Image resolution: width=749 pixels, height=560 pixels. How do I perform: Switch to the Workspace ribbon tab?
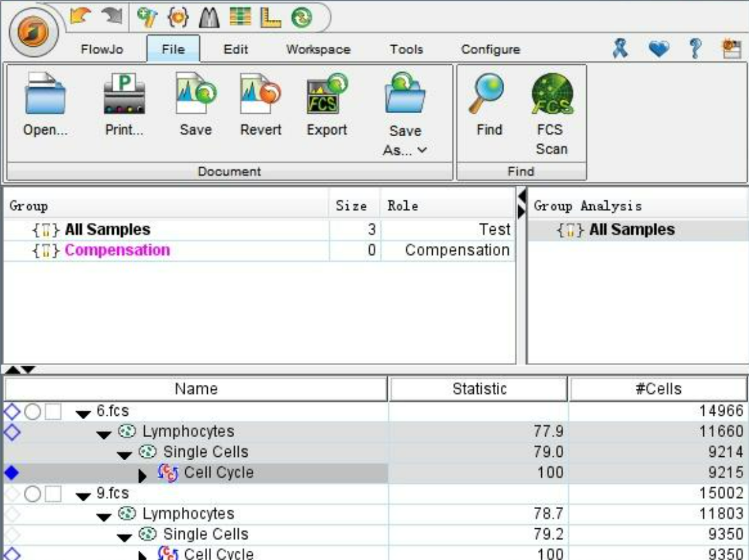tap(318, 49)
